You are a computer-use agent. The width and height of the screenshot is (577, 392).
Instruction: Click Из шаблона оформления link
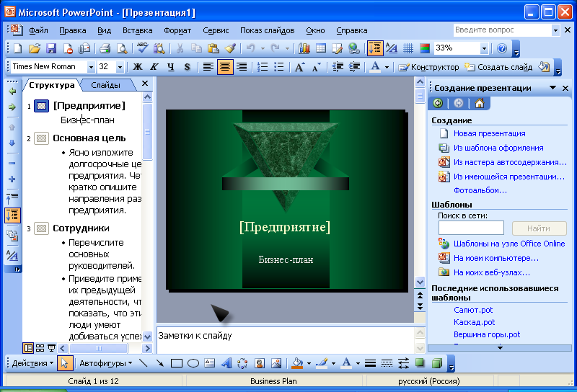tap(498, 148)
